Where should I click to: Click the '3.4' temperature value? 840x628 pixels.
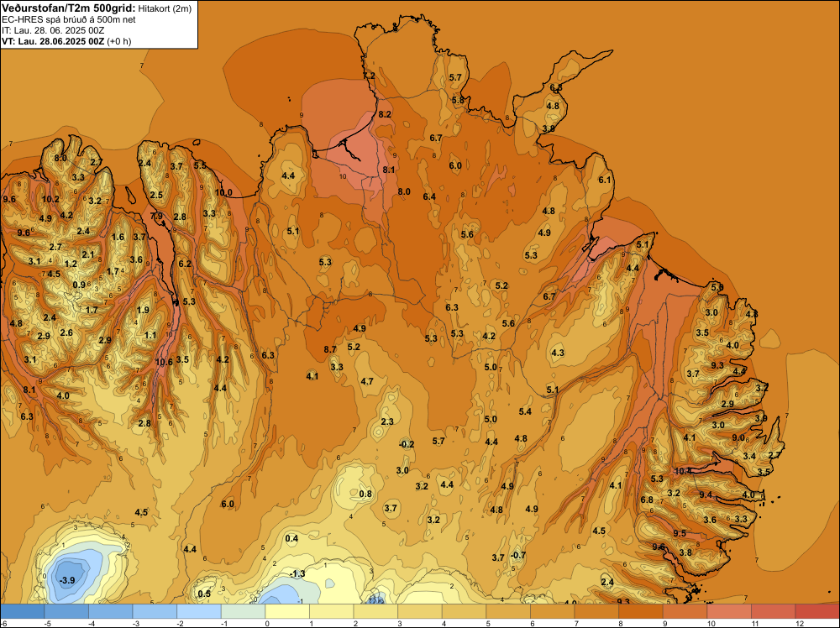[x=749, y=456]
